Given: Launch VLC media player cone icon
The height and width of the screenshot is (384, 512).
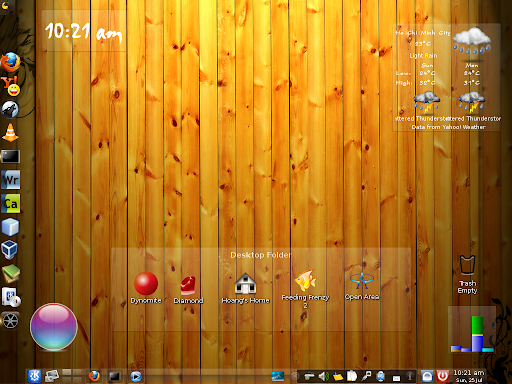Looking at the screenshot, I should point(10,133).
